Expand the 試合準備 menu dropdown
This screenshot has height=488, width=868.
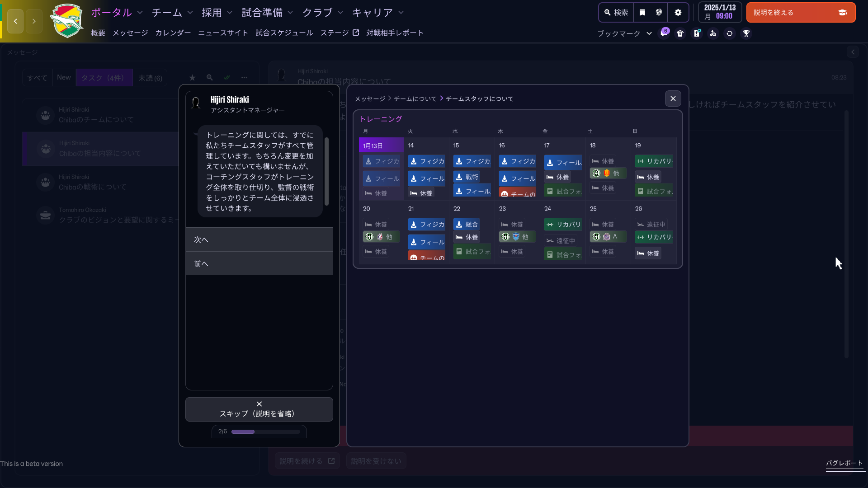coord(290,13)
